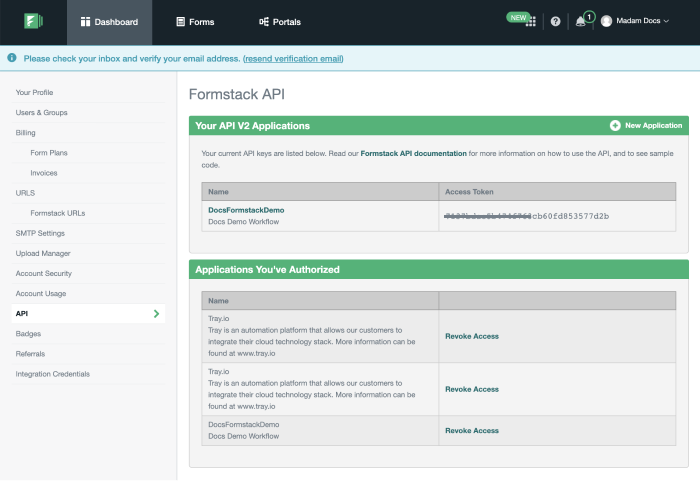The image size is (700, 481).
Task: Open Integration Credentials in sidebar
Action: coord(52,374)
